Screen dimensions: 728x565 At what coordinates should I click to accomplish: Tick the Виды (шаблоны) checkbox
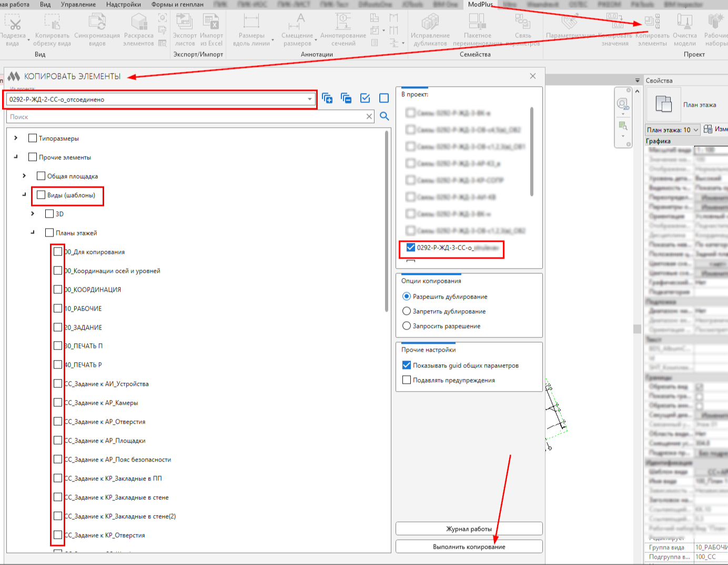click(41, 195)
